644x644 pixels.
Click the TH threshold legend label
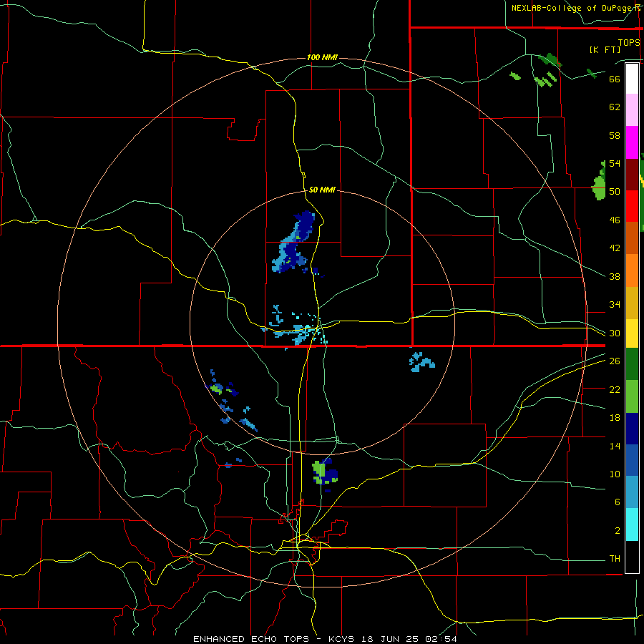click(615, 559)
